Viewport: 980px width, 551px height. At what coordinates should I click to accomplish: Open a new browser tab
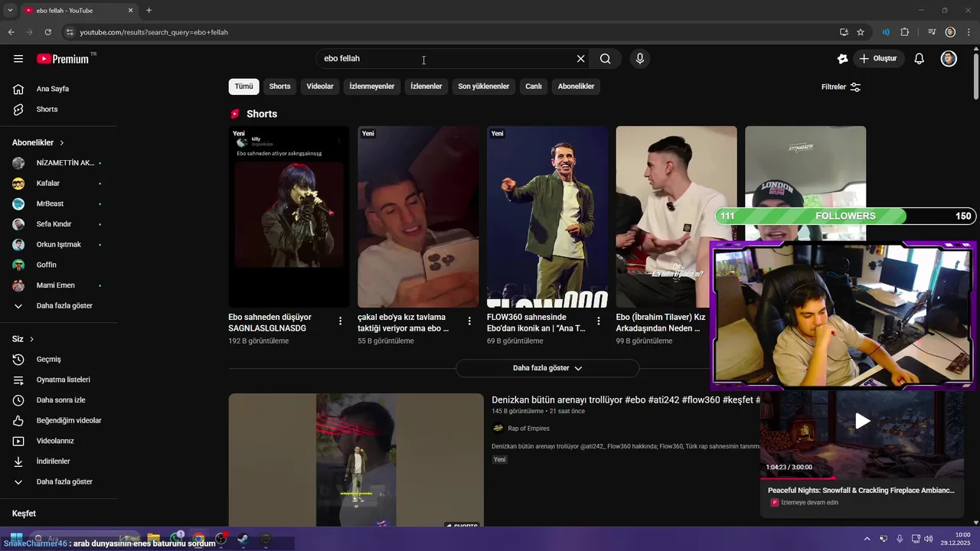pos(149,11)
